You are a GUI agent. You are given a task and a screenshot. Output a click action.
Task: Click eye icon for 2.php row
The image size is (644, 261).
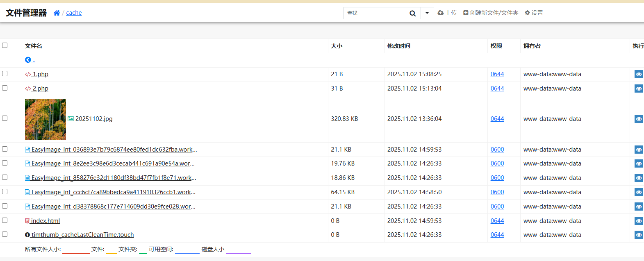pyautogui.click(x=638, y=89)
